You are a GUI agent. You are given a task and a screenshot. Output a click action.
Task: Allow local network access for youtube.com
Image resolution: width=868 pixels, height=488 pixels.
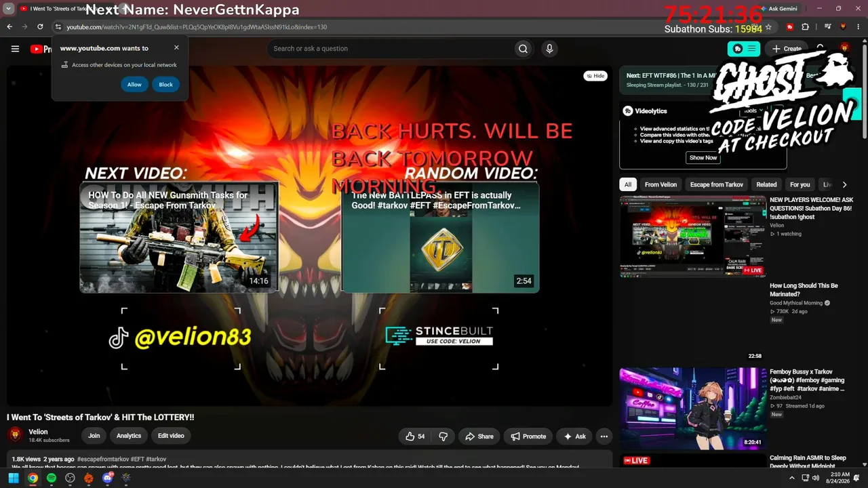click(x=134, y=85)
